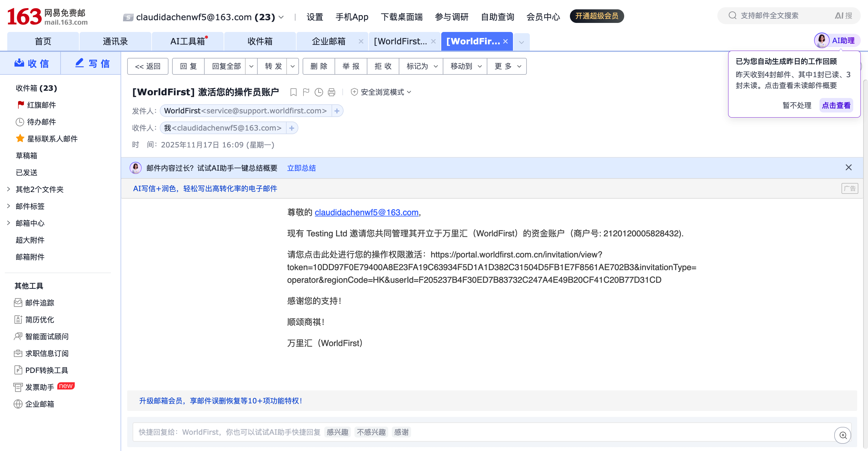The height and width of the screenshot is (451, 868).
Task: Click the 举报 report button
Action: (x=351, y=66)
